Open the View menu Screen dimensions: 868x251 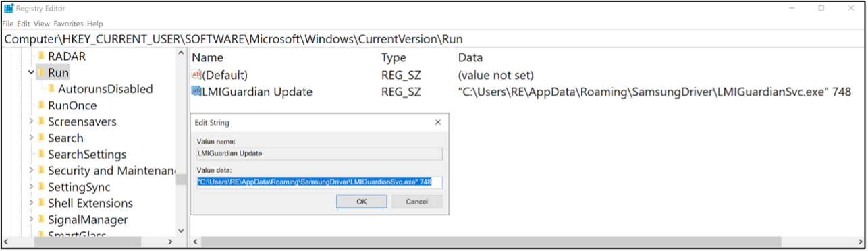pyautogui.click(x=42, y=24)
